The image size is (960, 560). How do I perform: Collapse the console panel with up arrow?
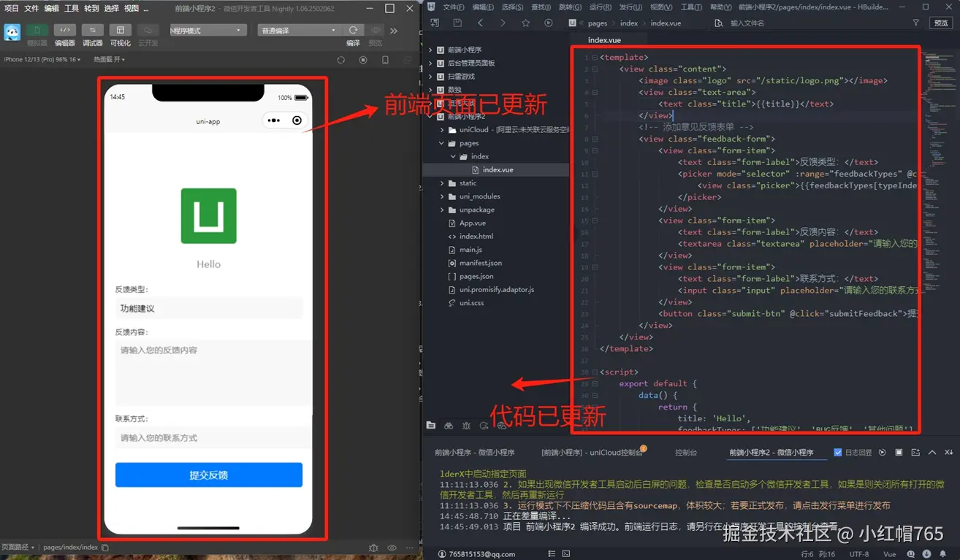click(x=932, y=453)
